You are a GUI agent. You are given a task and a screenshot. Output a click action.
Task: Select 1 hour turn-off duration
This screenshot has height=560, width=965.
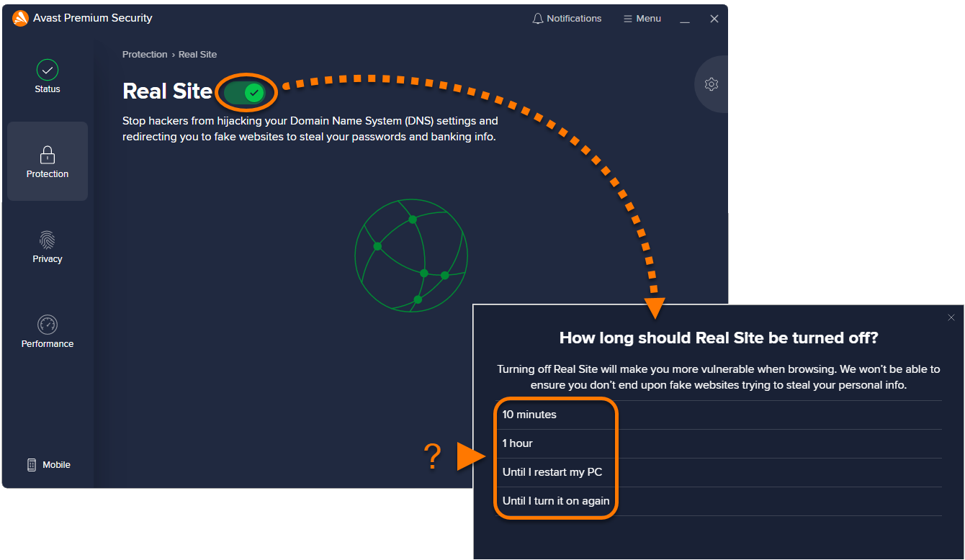pos(518,443)
